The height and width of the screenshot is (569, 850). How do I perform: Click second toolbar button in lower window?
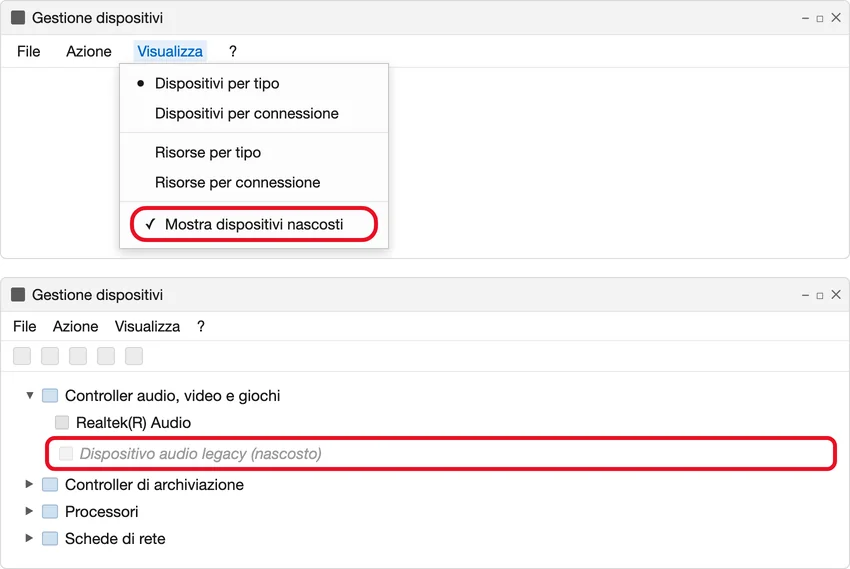pos(50,356)
